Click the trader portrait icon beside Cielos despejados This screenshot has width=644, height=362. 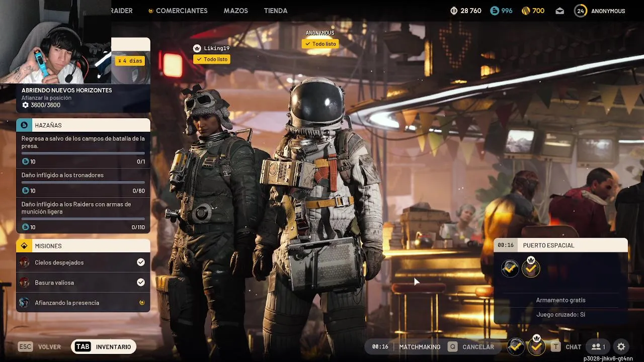(24, 262)
